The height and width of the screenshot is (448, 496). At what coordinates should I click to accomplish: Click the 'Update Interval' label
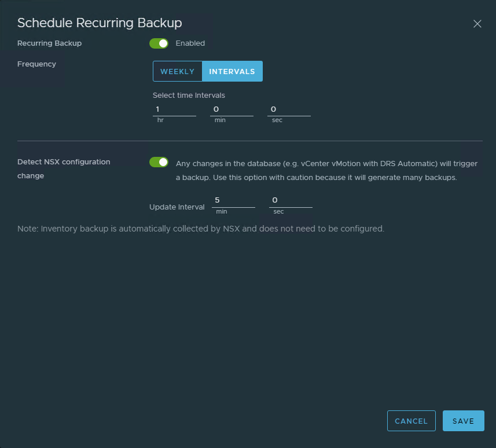pyautogui.click(x=177, y=207)
